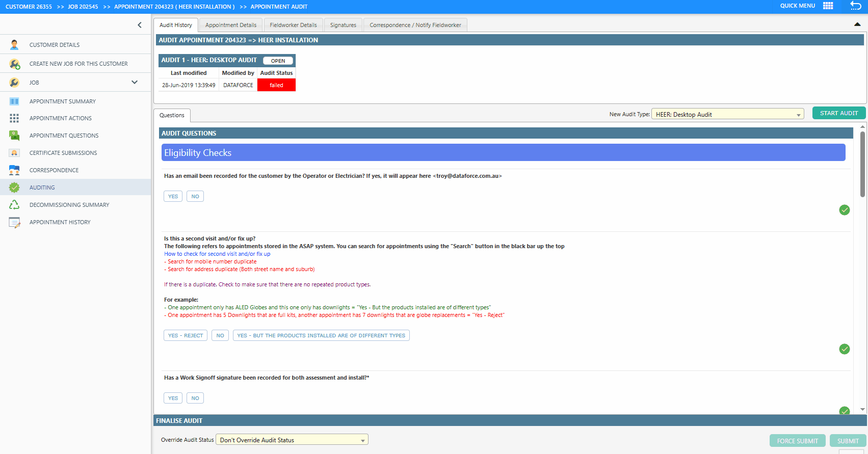Viewport: 868px width, 454px height.
Task: Click the Force Submit button
Action: 797,441
